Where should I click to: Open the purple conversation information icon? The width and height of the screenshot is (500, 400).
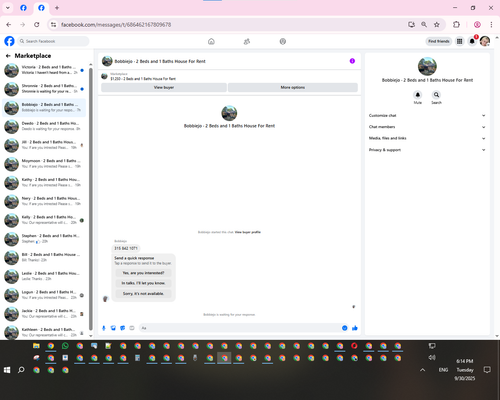pos(352,61)
